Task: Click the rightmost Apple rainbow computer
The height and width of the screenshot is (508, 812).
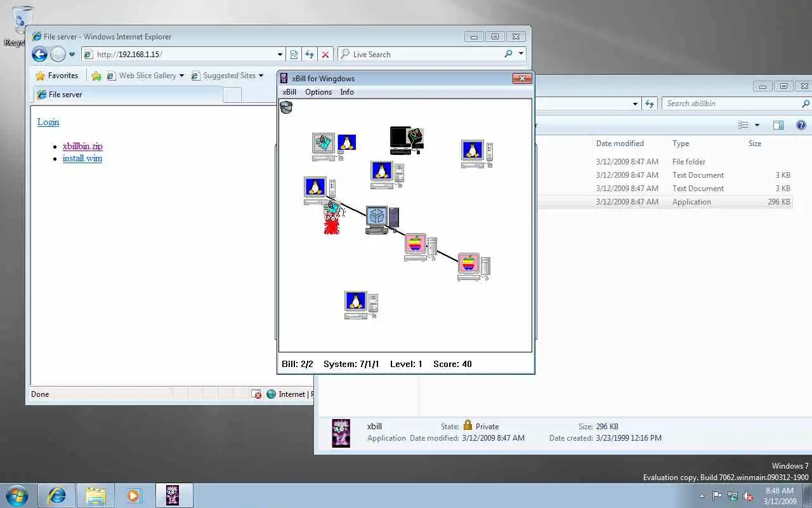Action: click(x=474, y=267)
